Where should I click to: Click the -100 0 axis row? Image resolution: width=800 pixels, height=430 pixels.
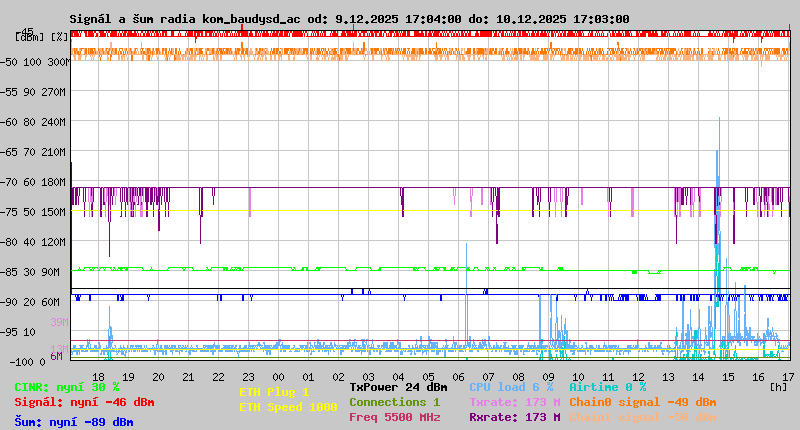tap(27, 362)
